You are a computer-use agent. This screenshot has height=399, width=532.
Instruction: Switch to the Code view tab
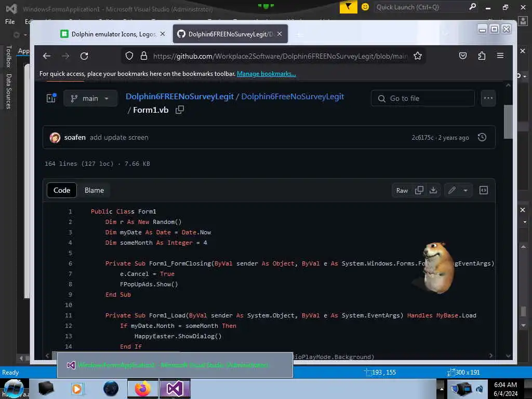click(62, 190)
